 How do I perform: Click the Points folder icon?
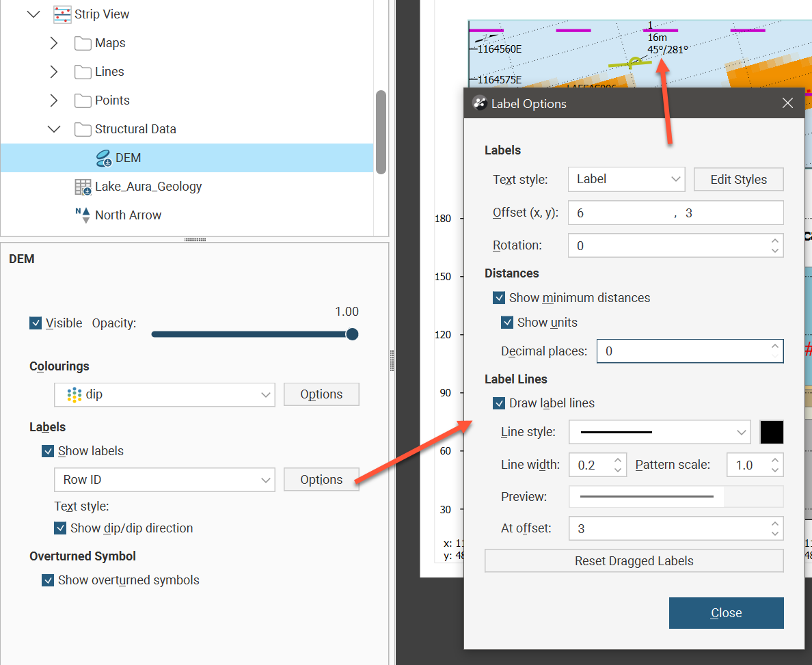point(83,100)
